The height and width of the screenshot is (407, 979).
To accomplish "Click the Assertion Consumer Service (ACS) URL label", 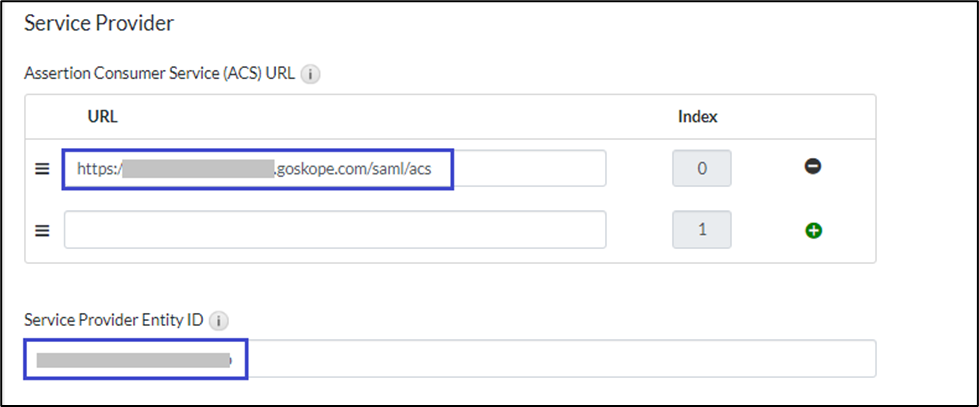I will point(159,74).
